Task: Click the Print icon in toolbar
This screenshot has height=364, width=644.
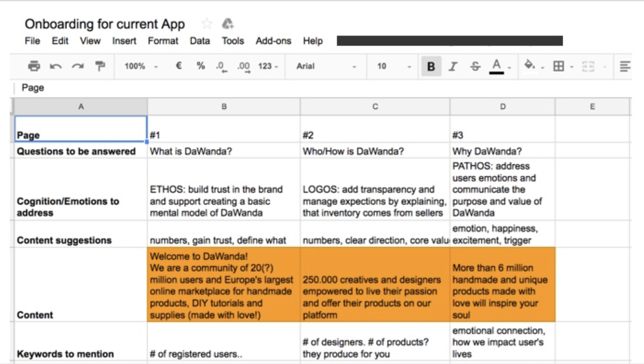Action: pos(34,67)
